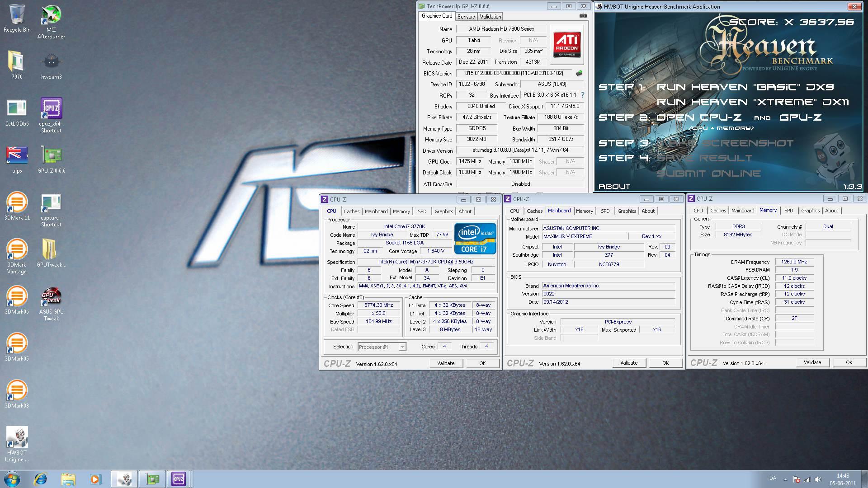Click the Core Voltage 1.840 V field
868x488 pixels.
pos(436,251)
